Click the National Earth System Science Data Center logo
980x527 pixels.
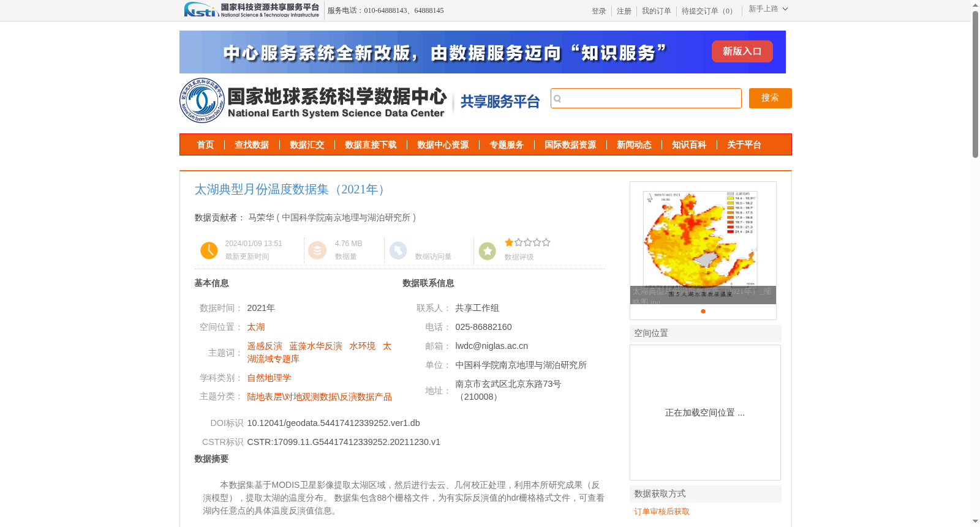click(314, 100)
